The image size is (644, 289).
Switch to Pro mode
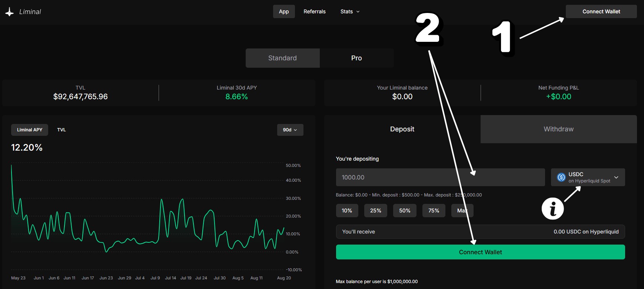point(356,58)
